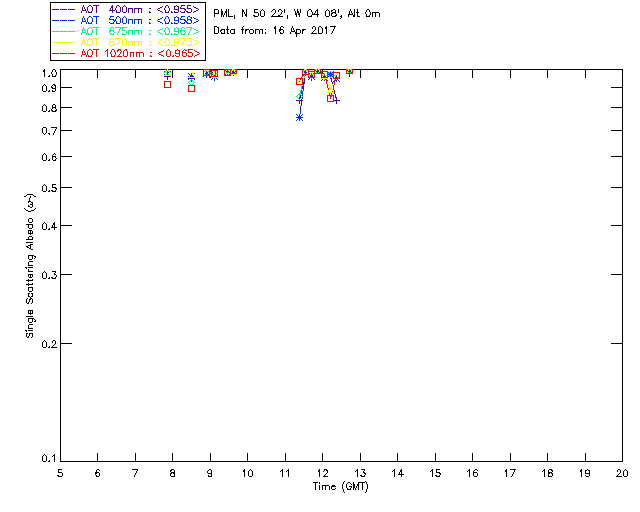The width and height of the screenshot is (640, 512).
Task: Click the Time (GMT) axis title
Action: [x=341, y=487]
